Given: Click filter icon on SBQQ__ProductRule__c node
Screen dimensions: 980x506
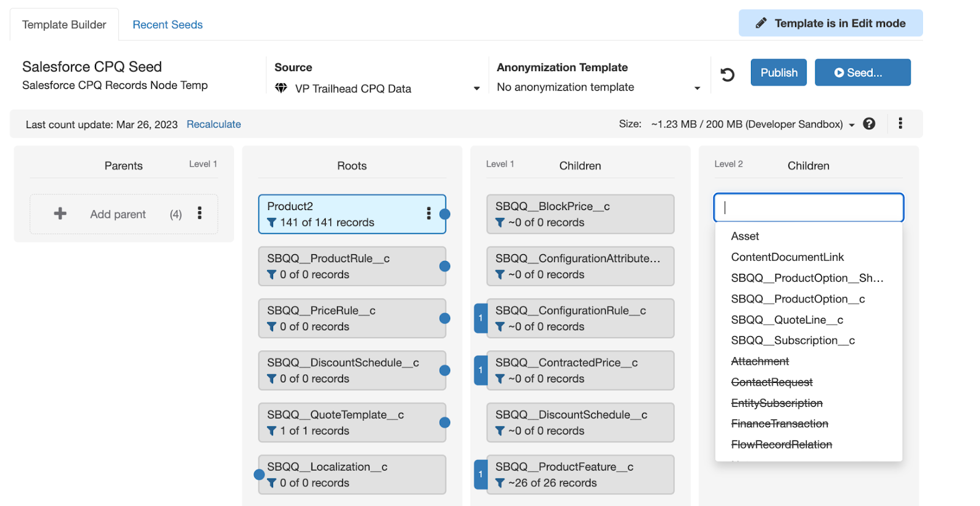Looking at the screenshot, I should 272,274.
